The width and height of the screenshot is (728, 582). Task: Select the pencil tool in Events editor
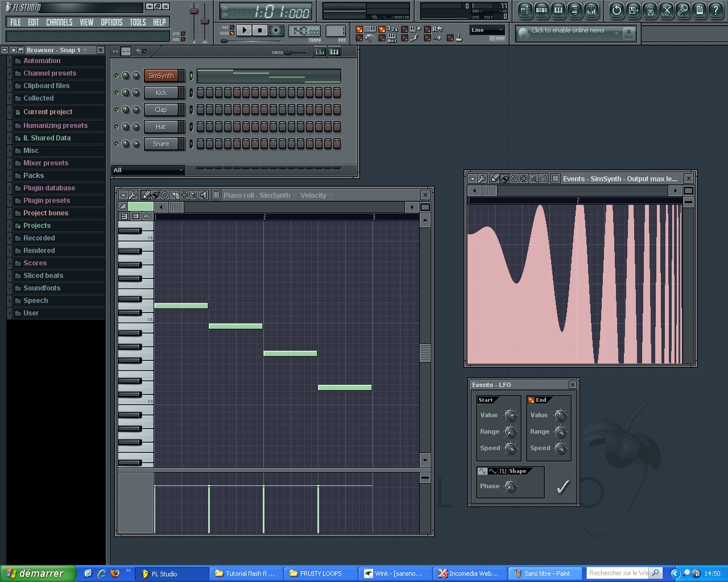(495, 178)
